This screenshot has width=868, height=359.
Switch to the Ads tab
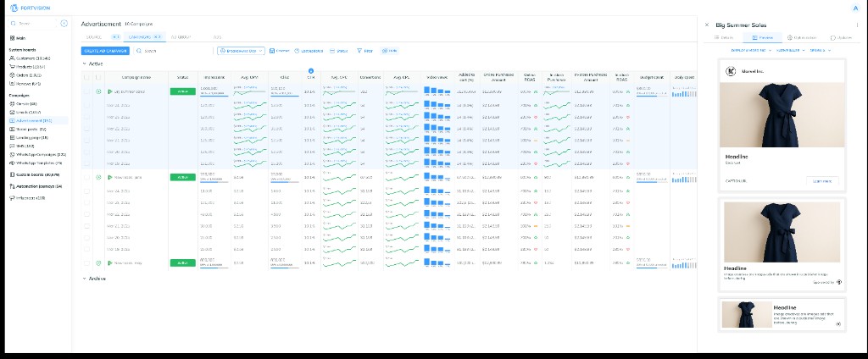click(217, 37)
